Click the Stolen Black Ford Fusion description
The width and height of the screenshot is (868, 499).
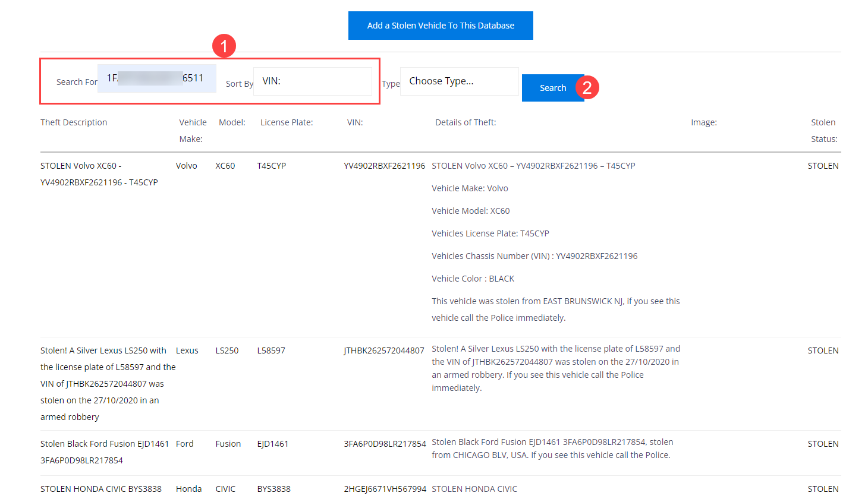(105, 452)
